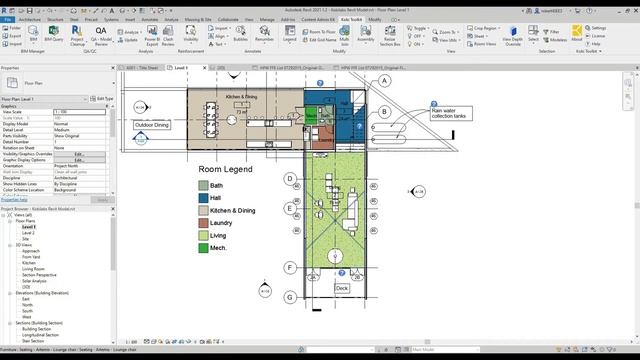The image size is (640, 360).
Task: Click the Export tool in BIM Manager
Action: click(x=12, y=36)
